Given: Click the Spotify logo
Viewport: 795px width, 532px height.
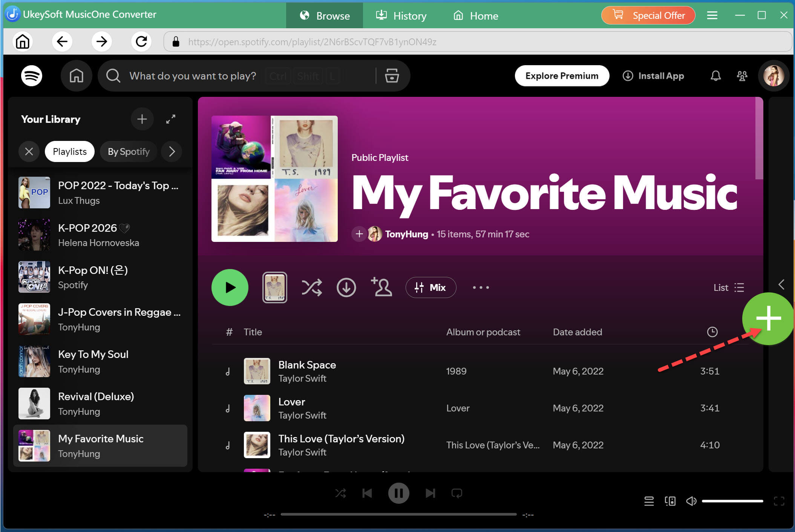Looking at the screenshot, I should pos(31,76).
